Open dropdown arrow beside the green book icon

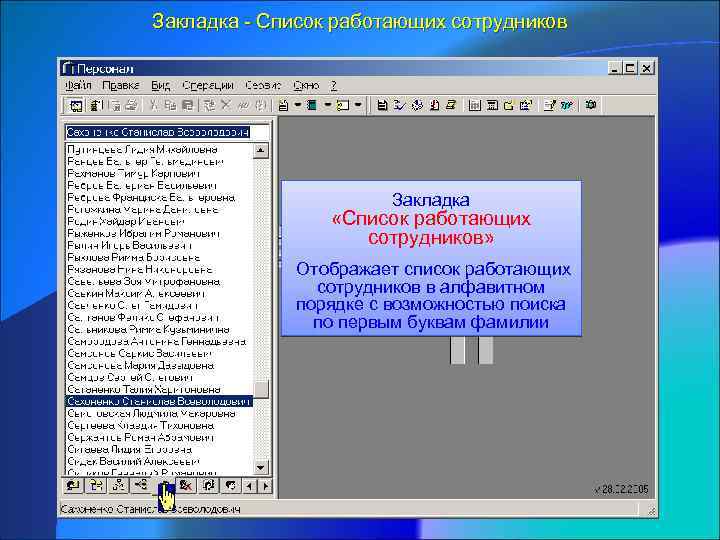coord(328,106)
